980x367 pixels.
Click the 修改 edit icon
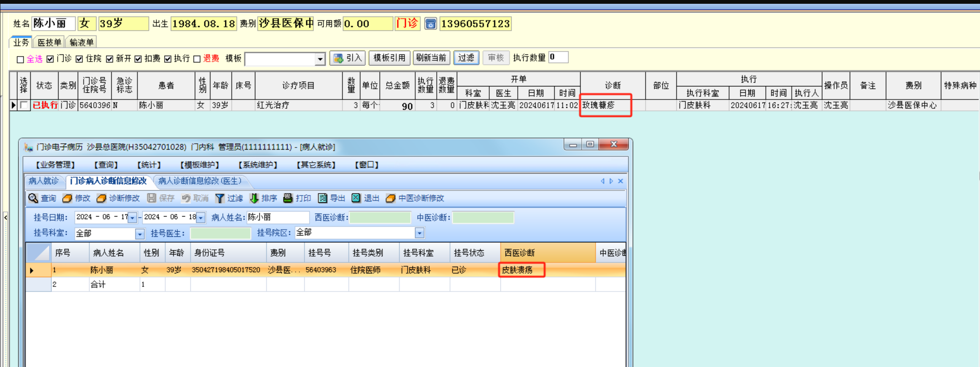(x=67, y=198)
